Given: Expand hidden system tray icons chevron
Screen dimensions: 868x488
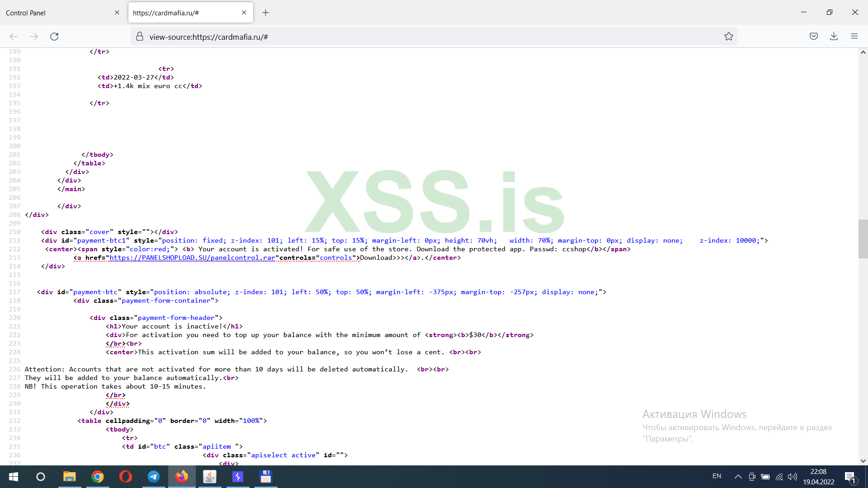Looking at the screenshot, I should point(738,477).
